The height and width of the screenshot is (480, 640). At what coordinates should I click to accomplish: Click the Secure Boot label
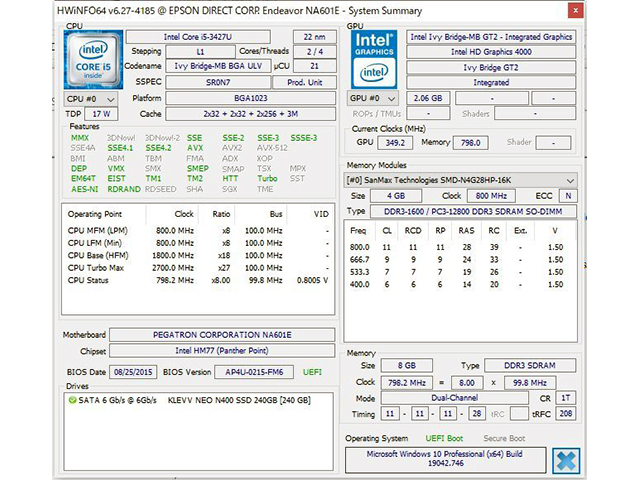coord(504,438)
